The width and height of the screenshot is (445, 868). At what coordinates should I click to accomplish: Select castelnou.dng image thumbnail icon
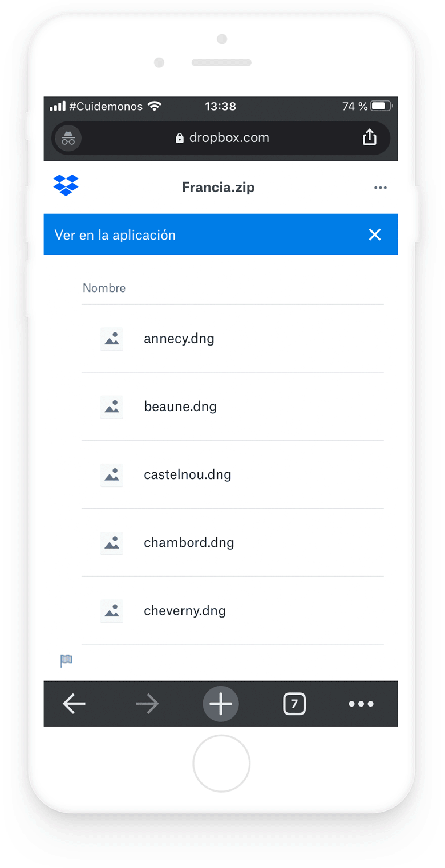112,475
